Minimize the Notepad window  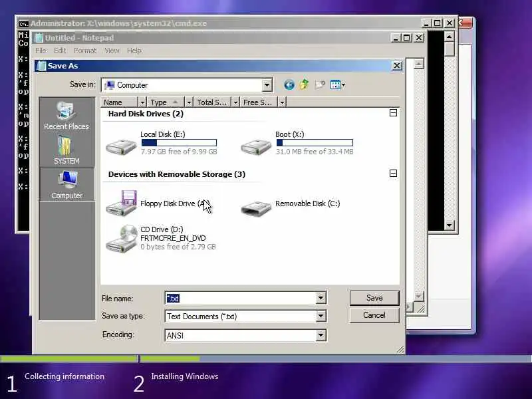click(395, 38)
